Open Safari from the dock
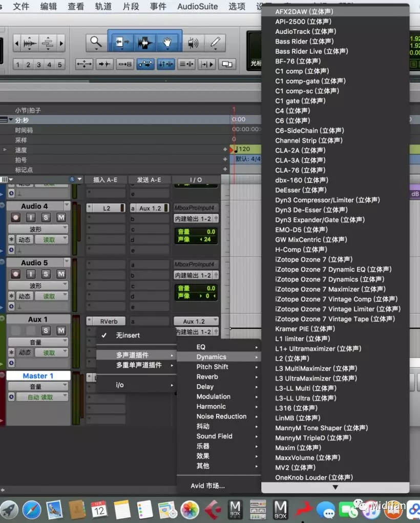Image resolution: width=420 pixels, height=523 pixels. tap(32, 509)
